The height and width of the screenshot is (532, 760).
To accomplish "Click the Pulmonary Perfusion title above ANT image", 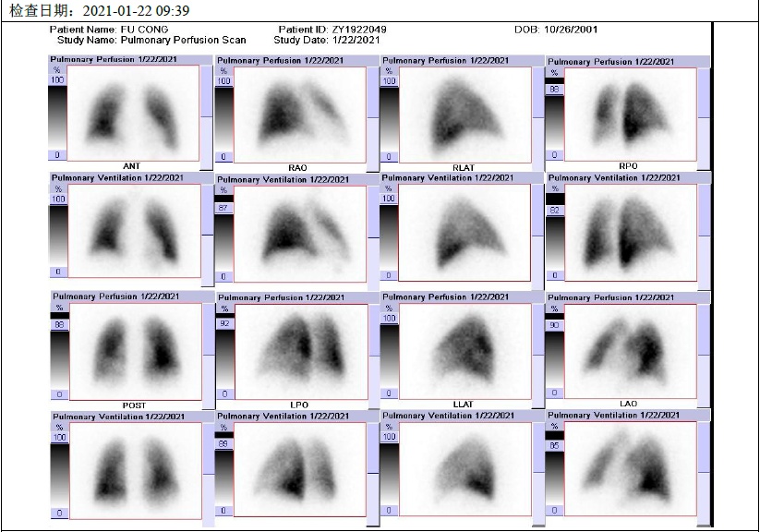I will click(113, 60).
